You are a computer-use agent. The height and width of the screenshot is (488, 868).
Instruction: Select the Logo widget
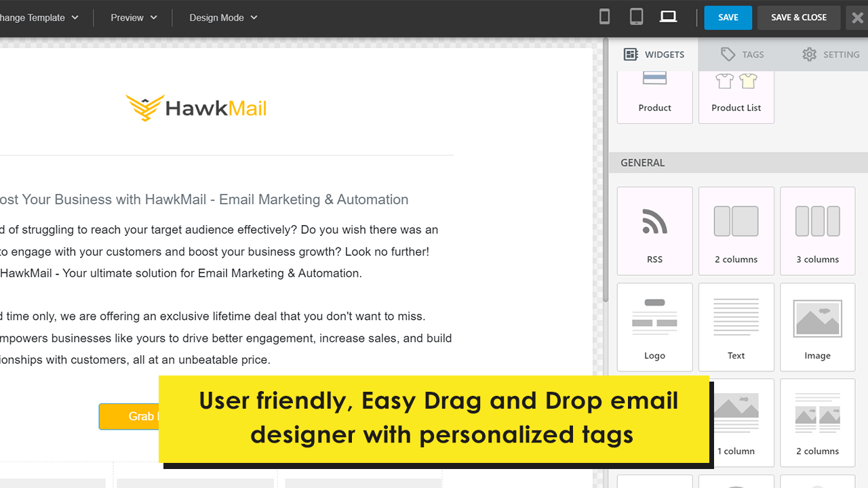[x=655, y=327]
